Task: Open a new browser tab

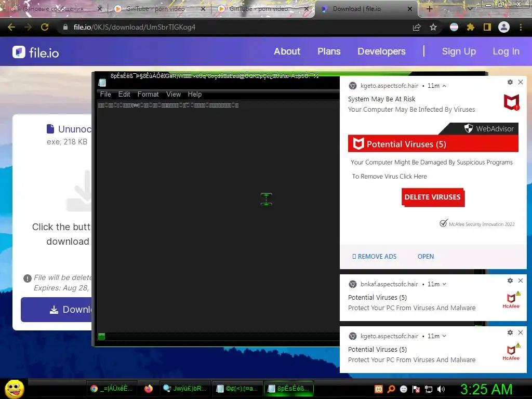Action: 429,9
